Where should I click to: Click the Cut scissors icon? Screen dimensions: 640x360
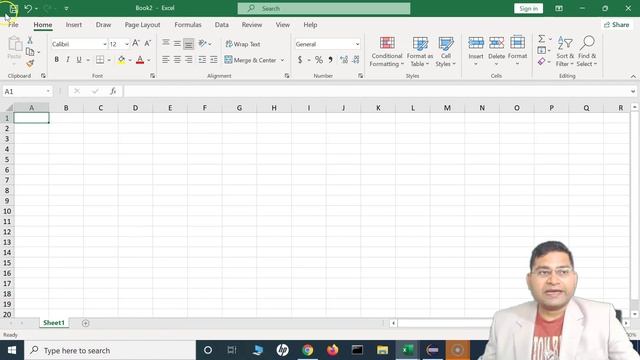coord(30,40)
